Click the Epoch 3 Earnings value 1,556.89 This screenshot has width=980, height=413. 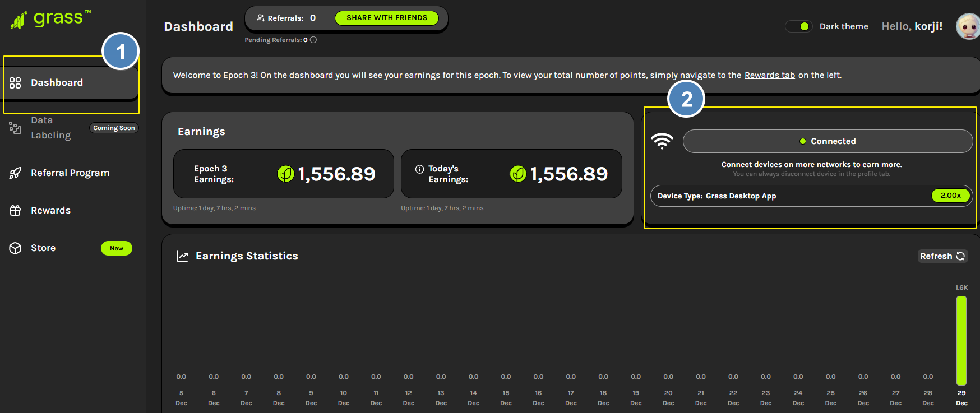pyautogui.click(x=336, y=174)
